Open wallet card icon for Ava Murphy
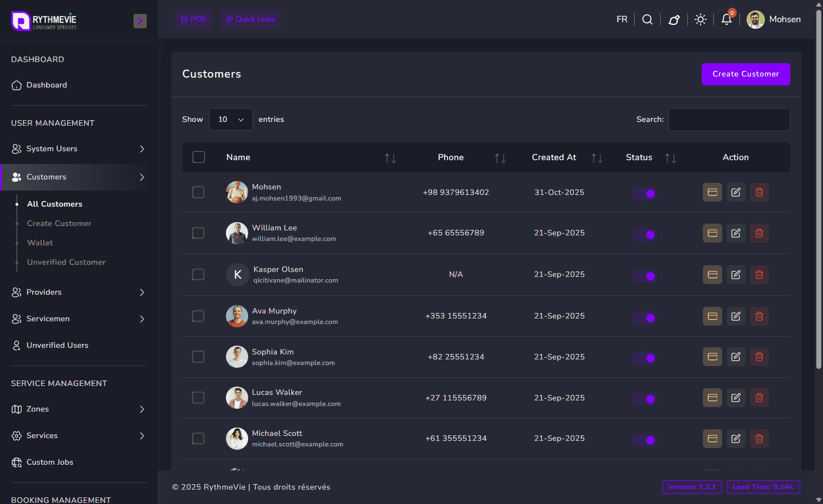823x504 pixels. tap(712, 316)
